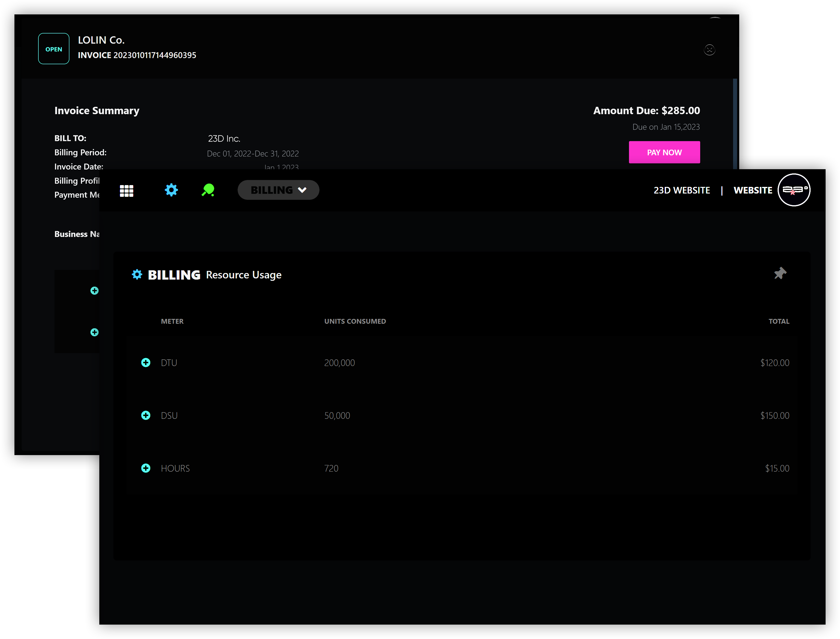Click the TOTAL column header
Screen dimensions: 840x639
[x=778, y=321]
